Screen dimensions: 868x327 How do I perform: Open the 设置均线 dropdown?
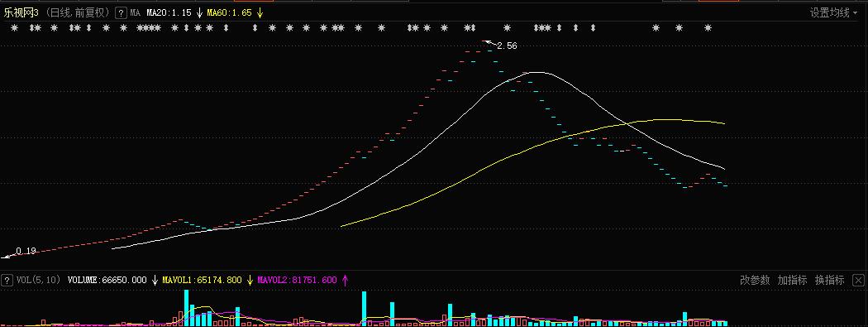(x=833, y=12)
